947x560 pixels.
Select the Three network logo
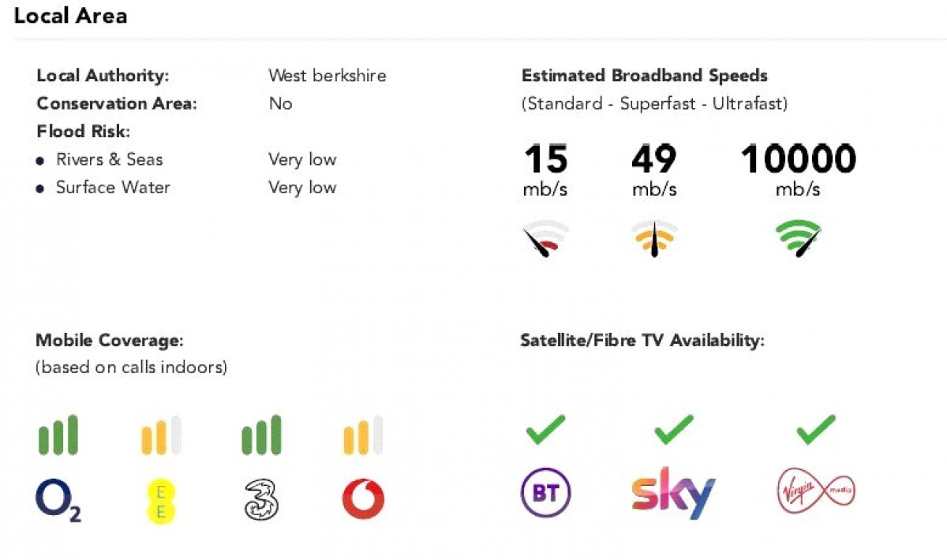click(260, 500)
